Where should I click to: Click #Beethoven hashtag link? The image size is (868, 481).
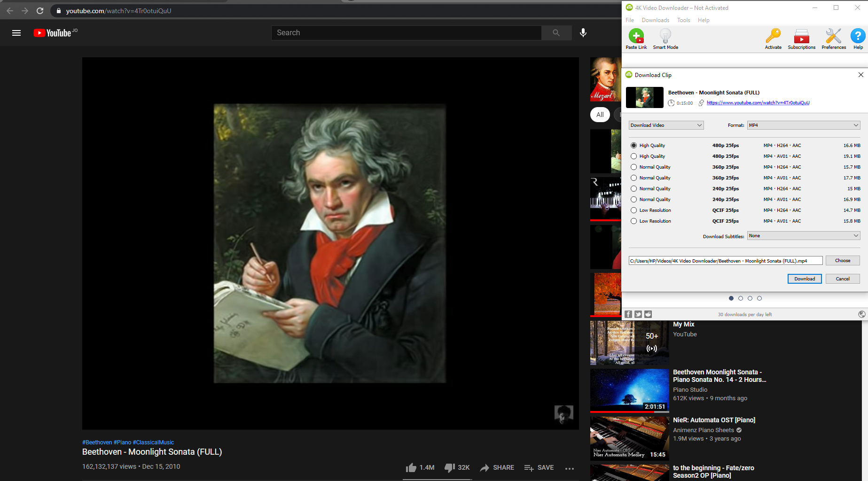click(97, 442)
